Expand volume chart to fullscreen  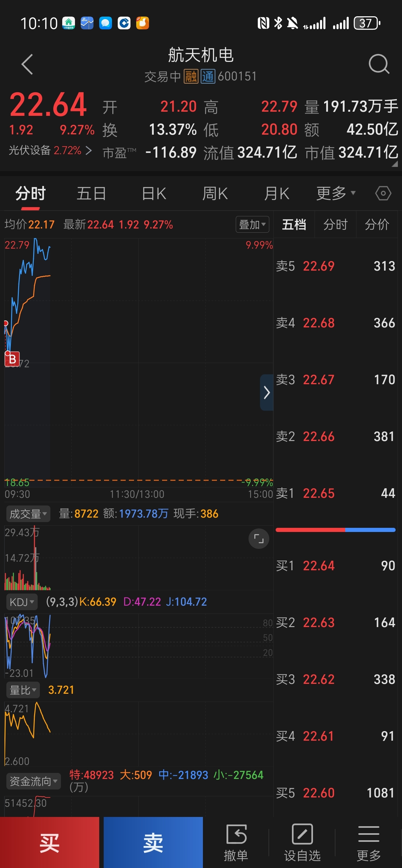[x=258, y=539]
